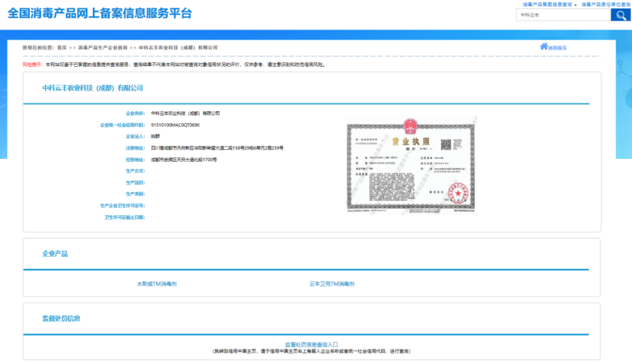Click the 企业产品 section heading
This screenshot has width=632, height=364.
(x=56, y=254)
